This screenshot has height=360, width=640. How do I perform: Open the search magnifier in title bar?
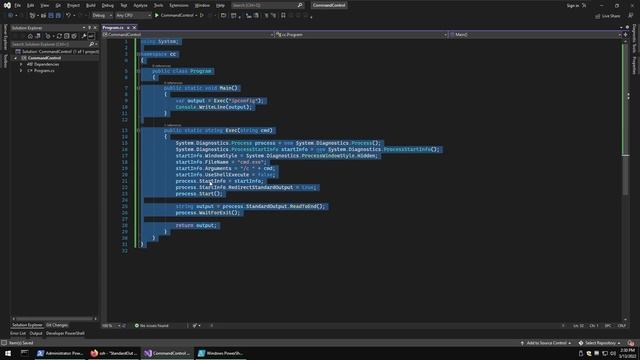click(300, 5)
